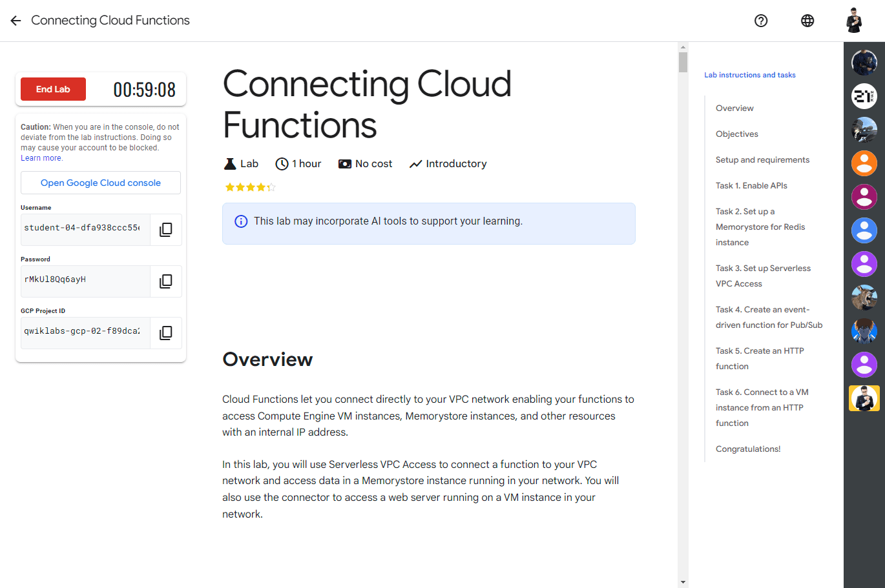Go to Task 1. Enable APIs section
885x588 pixels.
tap(751, 186)
